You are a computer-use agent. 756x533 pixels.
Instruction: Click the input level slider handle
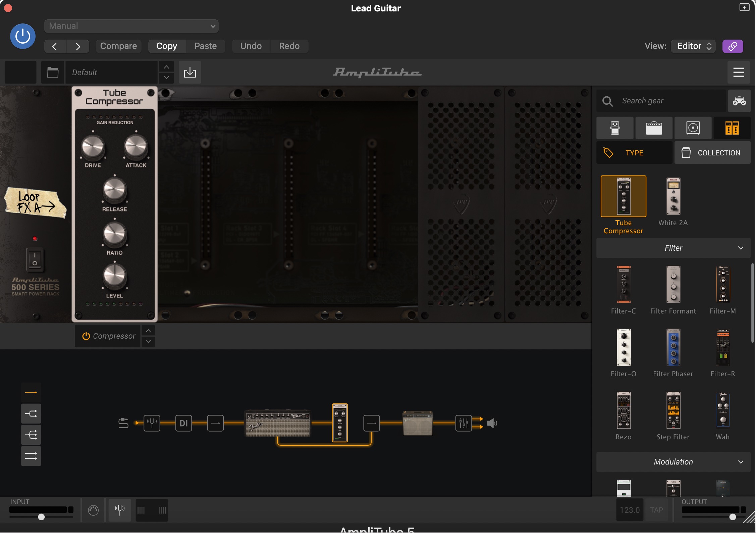[41, 517]
